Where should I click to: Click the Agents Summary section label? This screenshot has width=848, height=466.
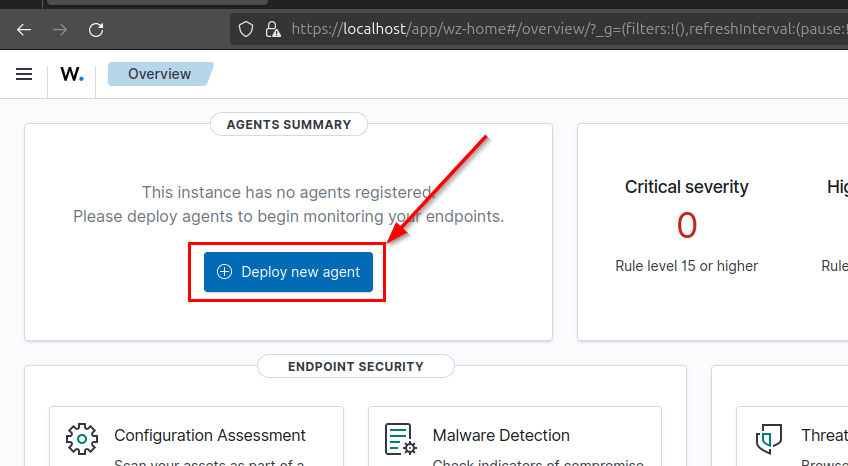pos(289,124)
